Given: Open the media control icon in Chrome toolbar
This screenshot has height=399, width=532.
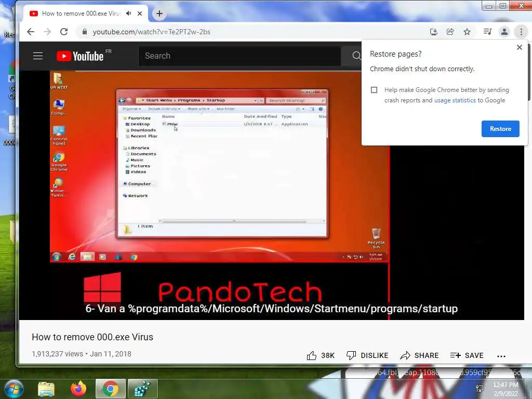Looking at the screenshot, I should coord(487,32).
